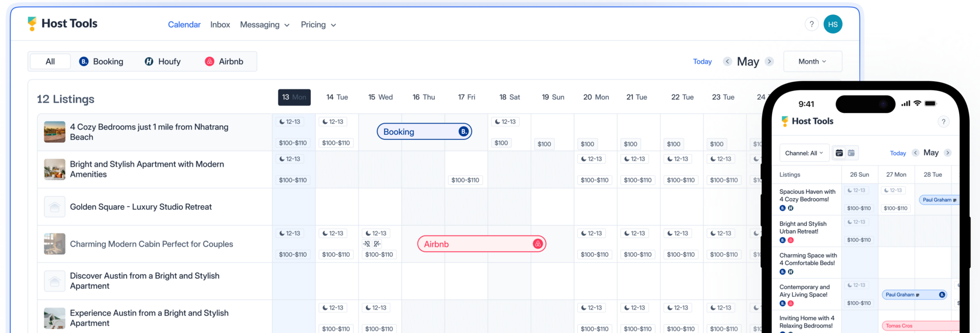Image resolution: width=980 pixels, height=333 pixels.
Task: Open thumbnail of 4 Cozy Bedrooms listing
Action: point(55,132)
